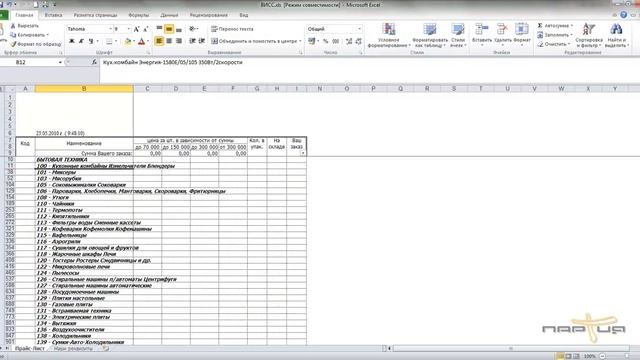Viewport: 640px width, 360px height.
Task: Toggle italic (К) formatting
Action: pos(81,41)
